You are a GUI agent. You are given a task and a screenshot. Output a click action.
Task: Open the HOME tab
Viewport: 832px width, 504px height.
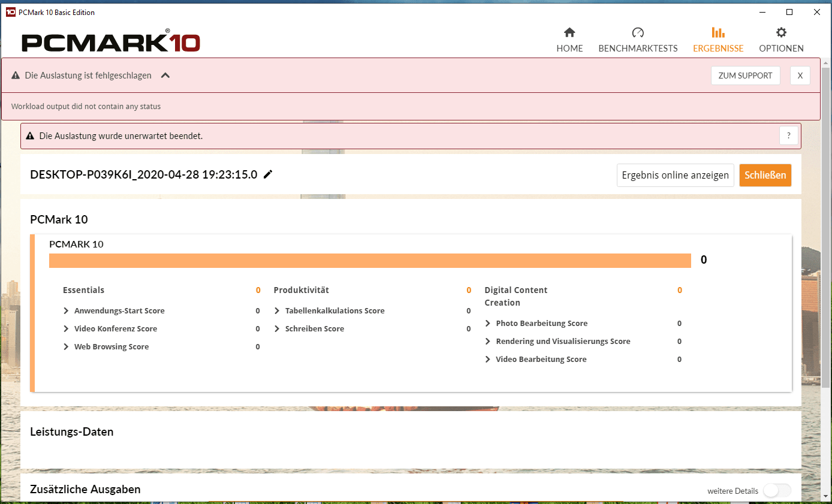point(569,40)
